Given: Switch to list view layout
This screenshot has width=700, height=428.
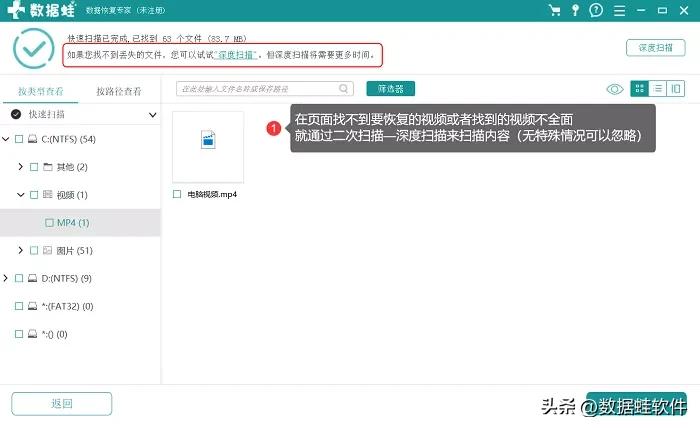Looking at the screenshot, I should click(x=658, y=89).
